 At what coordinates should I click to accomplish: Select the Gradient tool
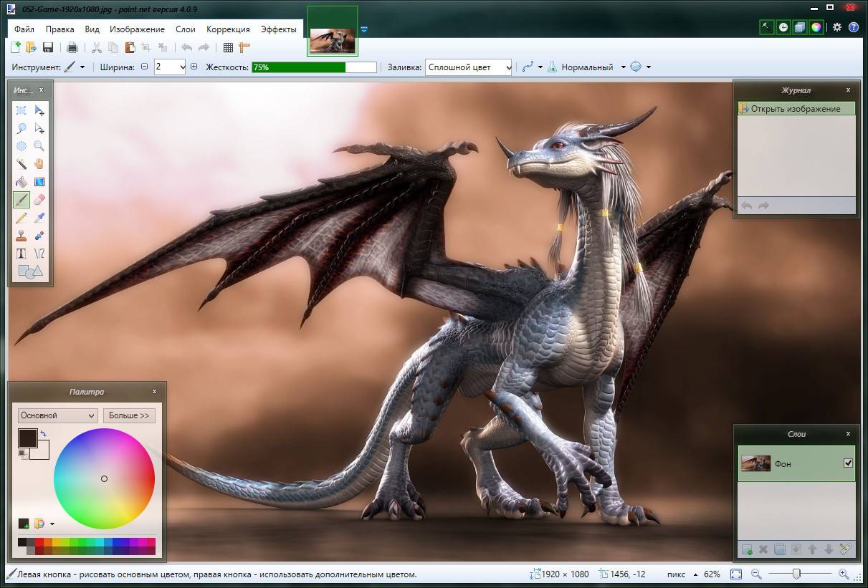[39, 182]
